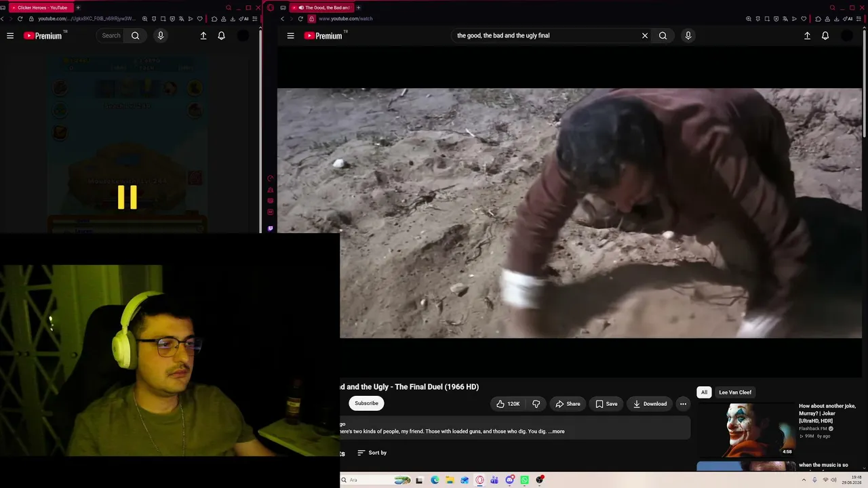Open 'How about another joke, Murray?' title
This screenshot has width=868, height=488.
827,413
